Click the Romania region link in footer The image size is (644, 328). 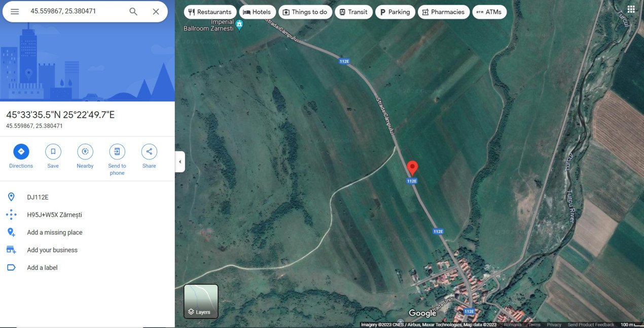(513, 325)
